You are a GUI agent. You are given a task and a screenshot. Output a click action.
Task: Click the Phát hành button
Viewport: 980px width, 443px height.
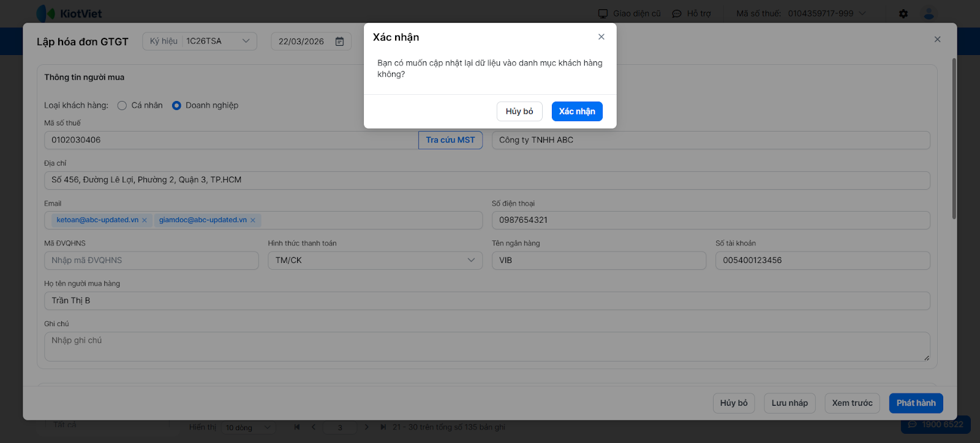pyautogui.click(x=916, y=403)
